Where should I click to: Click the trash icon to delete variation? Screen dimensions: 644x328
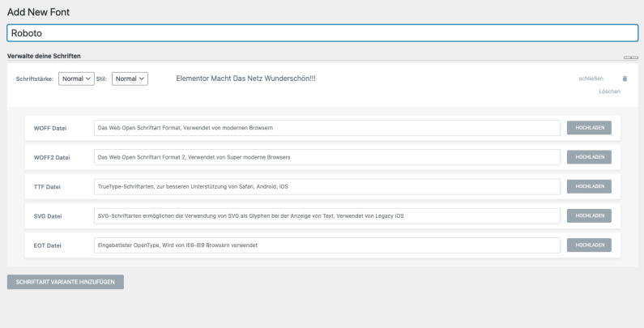tap(625, 79)
